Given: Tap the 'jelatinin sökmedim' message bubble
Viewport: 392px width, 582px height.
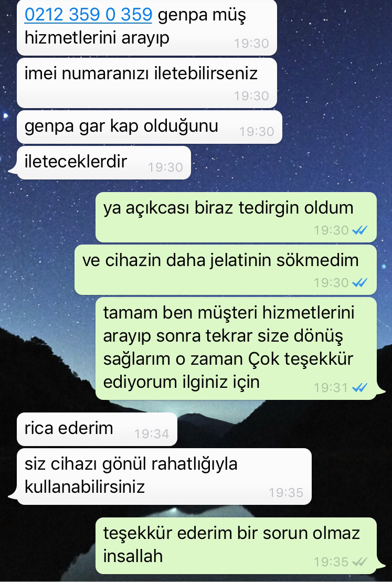Looking at the screenshot, I should (x=226, y=270).
